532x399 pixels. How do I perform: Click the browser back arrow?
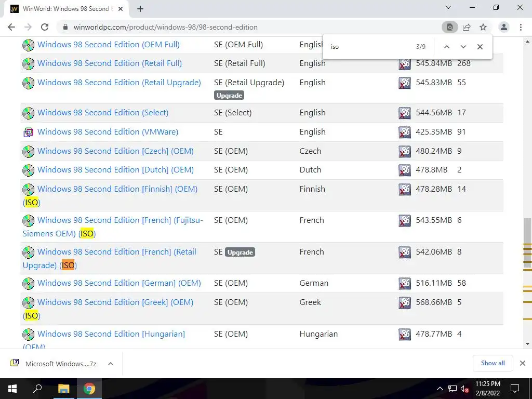click(11, 27)
